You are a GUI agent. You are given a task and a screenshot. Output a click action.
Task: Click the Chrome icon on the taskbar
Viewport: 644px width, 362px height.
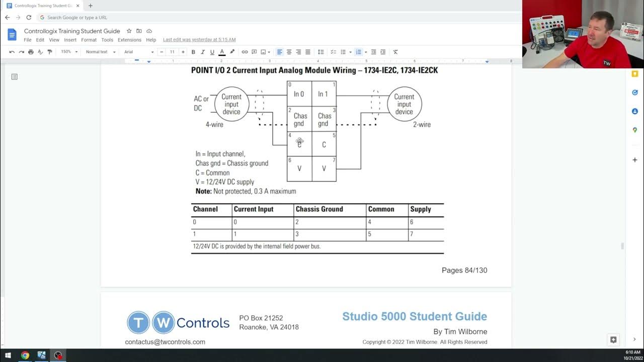(25, 355)
